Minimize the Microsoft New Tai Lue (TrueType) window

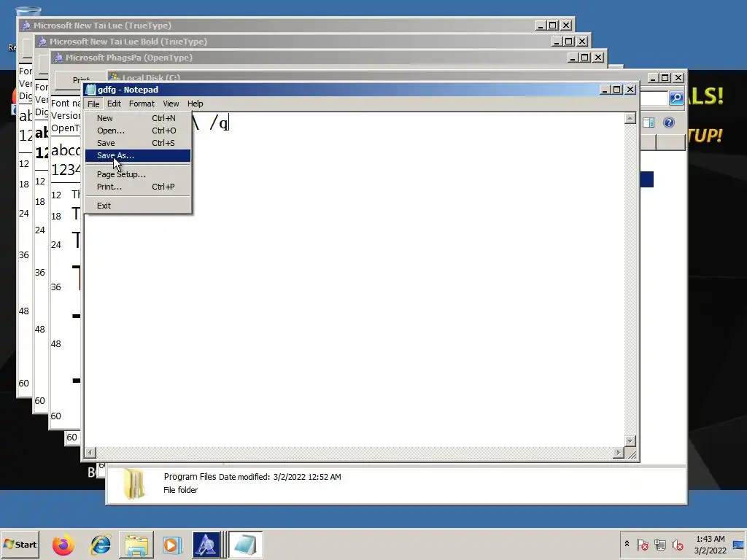[541, 26]
